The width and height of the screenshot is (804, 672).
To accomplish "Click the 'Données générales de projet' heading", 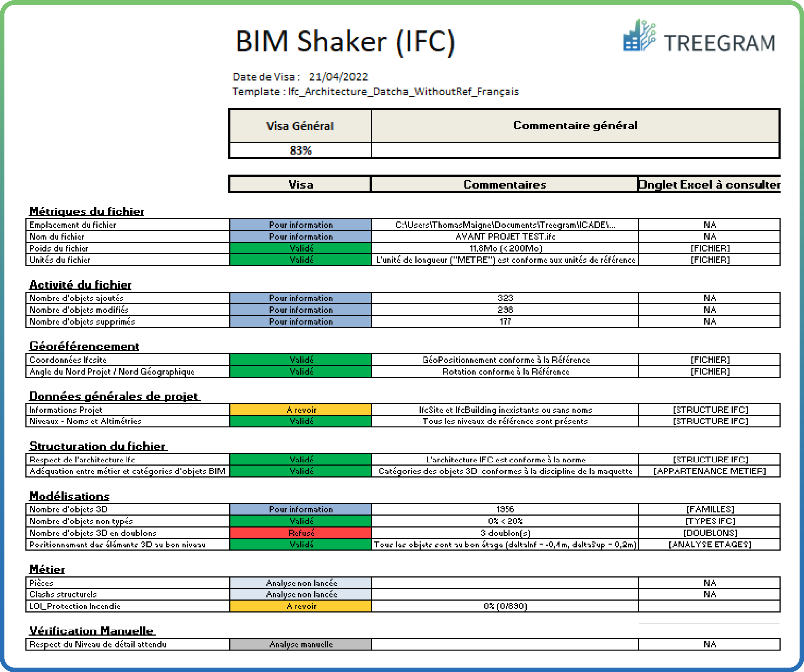I will 114,396.
